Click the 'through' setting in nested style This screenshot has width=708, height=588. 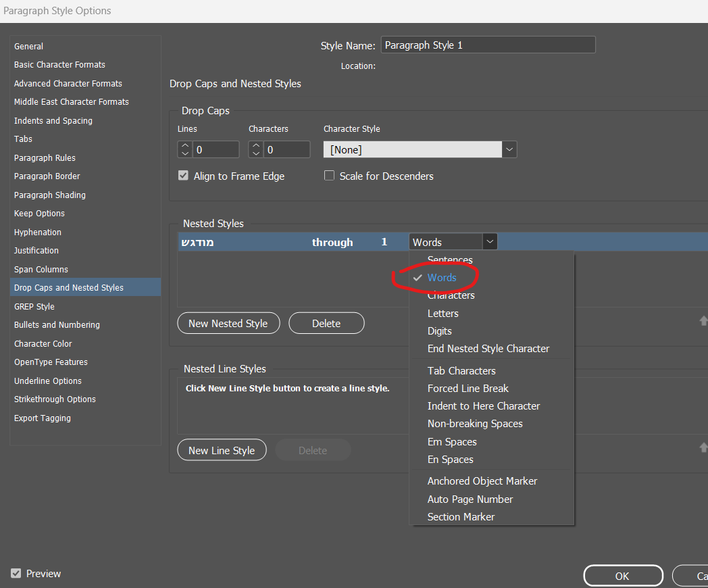[x=332, y=243]
